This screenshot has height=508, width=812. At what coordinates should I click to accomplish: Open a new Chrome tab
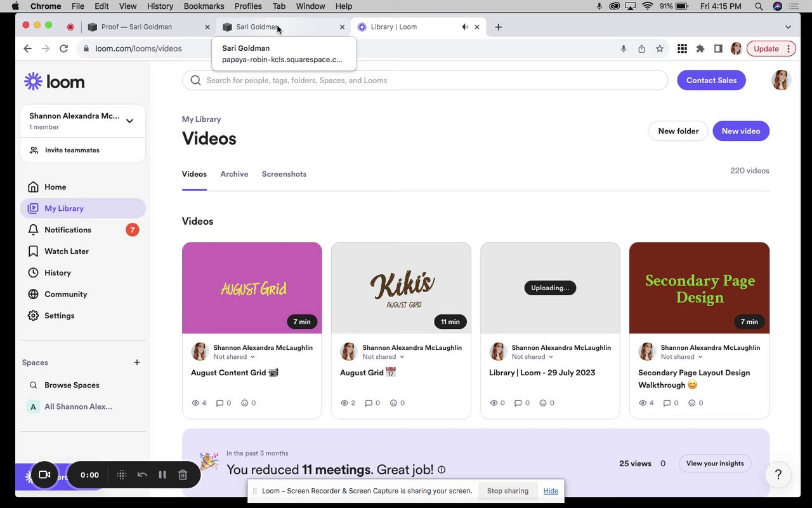(499, 27)
